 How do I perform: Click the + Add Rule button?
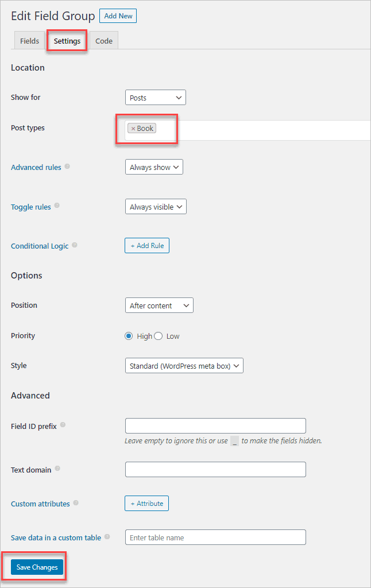coord(147,246)
